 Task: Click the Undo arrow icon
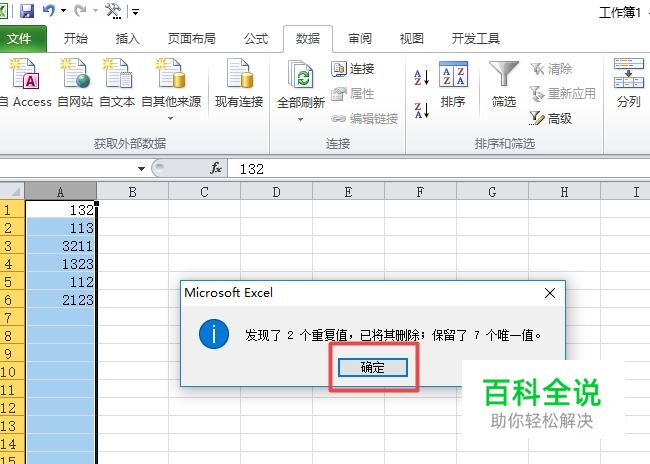point(49,10)
